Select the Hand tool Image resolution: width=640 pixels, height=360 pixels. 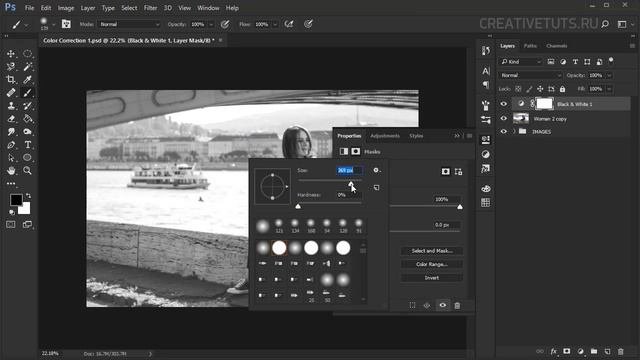coord(11,171)
